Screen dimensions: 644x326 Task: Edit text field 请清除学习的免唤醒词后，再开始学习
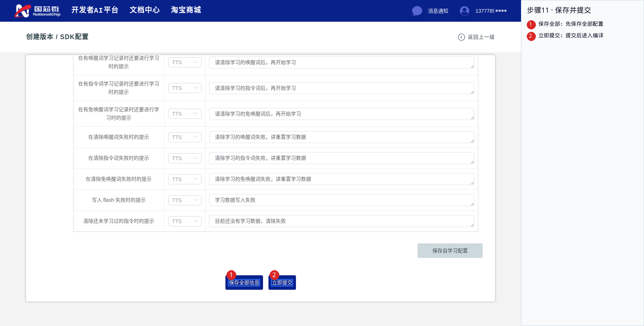pyautogui.click(x=342, y=114)
